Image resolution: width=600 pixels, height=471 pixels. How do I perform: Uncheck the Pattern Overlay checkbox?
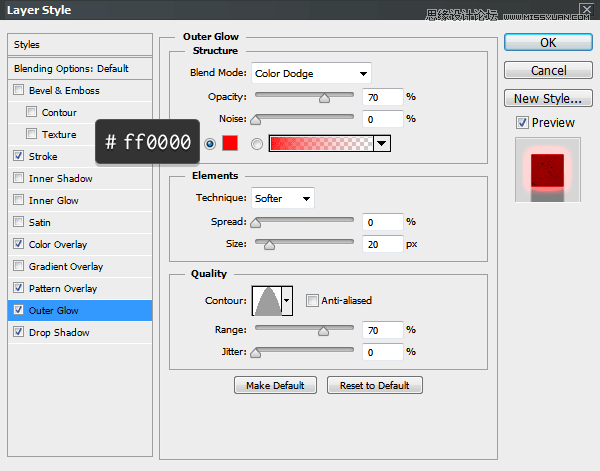pos(18,288)
